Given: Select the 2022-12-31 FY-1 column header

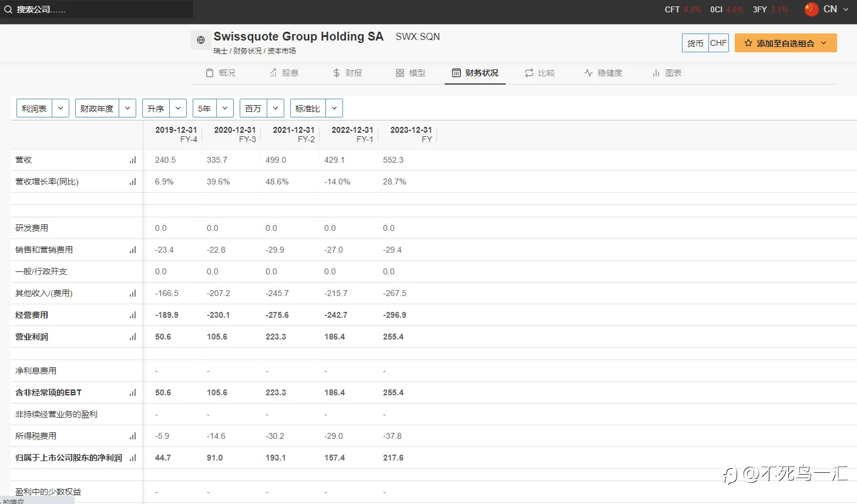Looking at the screenshot, I should click(x=352, y=135).
